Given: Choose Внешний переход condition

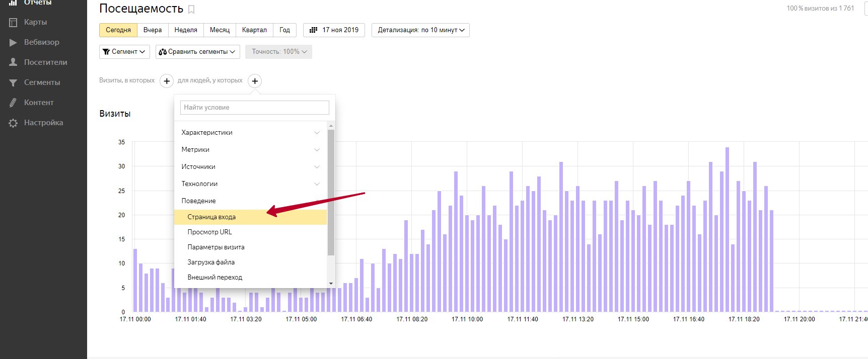Looking at the screenshot, I should tap(250, 278).
